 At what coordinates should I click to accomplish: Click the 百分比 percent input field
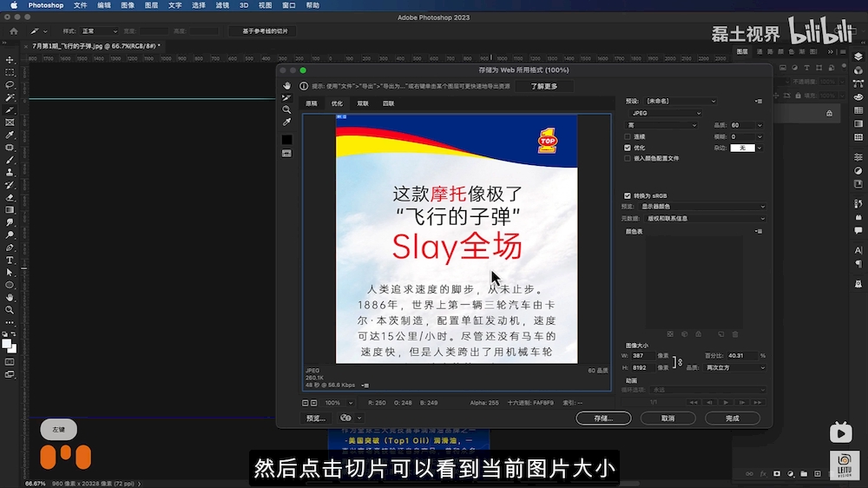click(742, 356)
